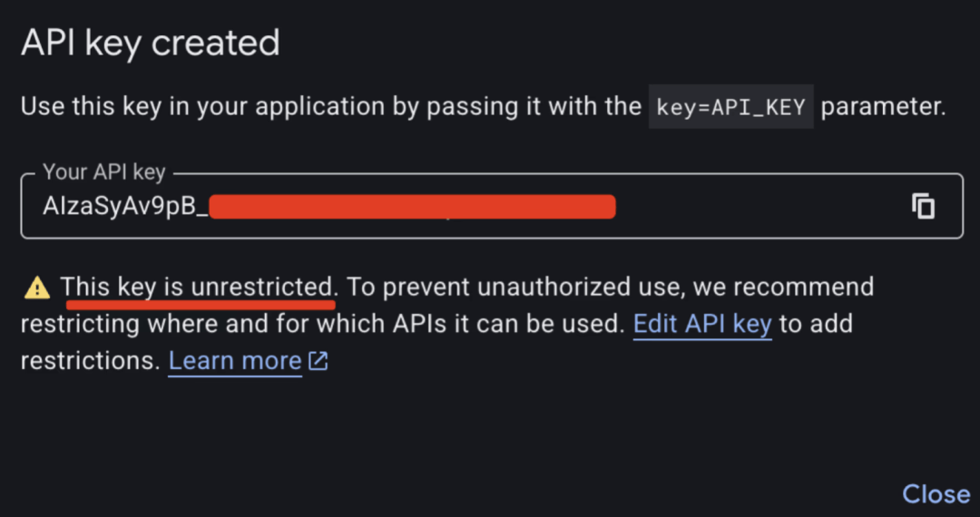The width and height of the screenshot is (980, 517).
Task: Click the red underline below "unrestricted"
Action: click(200, 303)
